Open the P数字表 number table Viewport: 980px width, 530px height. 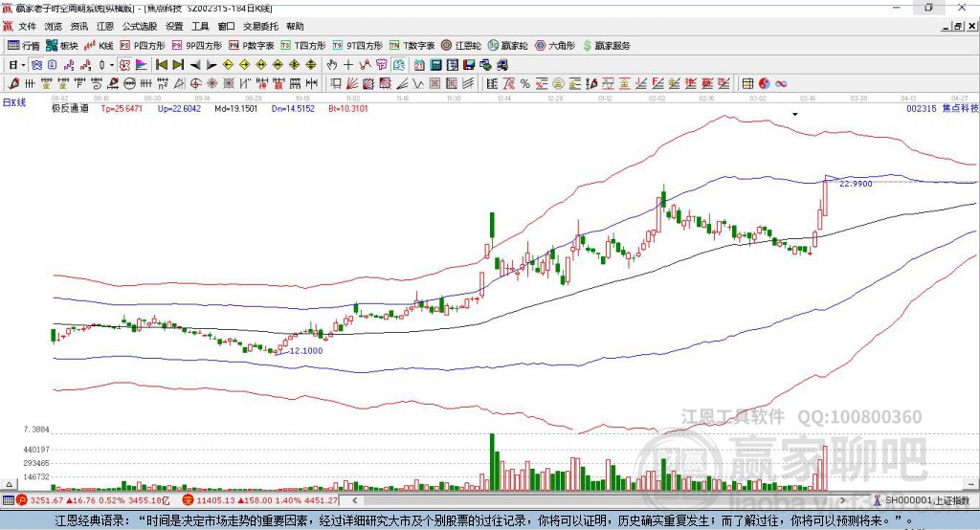(x=252, y=46)
